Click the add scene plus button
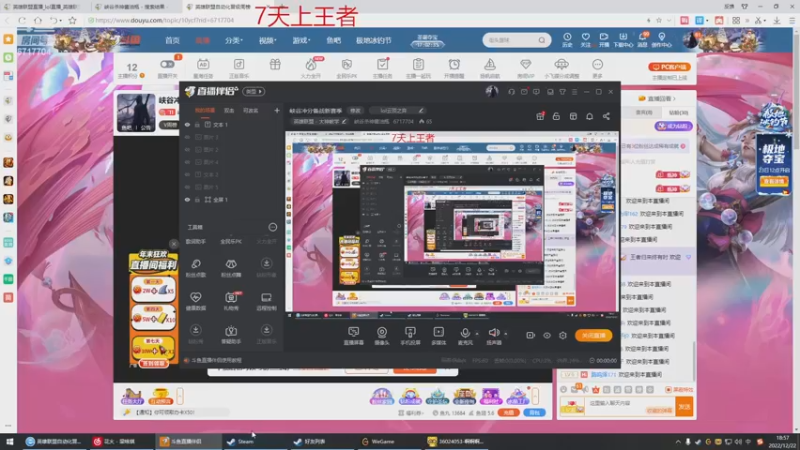The image size is (800, 450). point(277,110)
